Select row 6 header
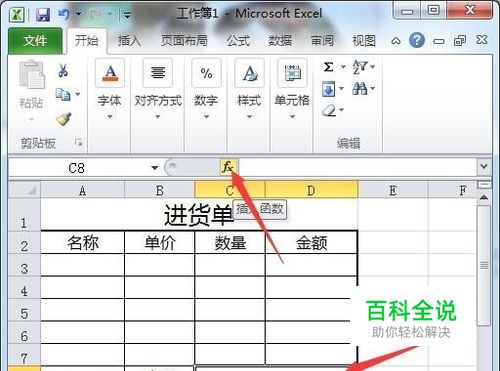 click(x=24, y=333)
